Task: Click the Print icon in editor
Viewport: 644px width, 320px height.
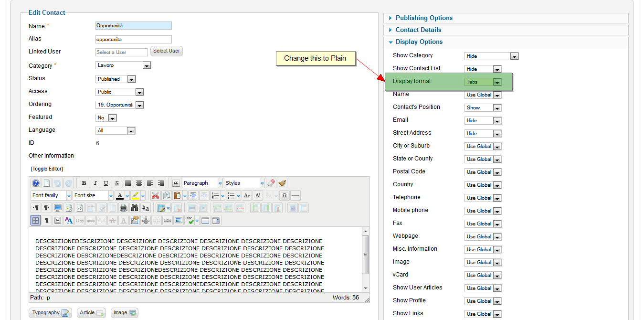Action: (123, 208)
